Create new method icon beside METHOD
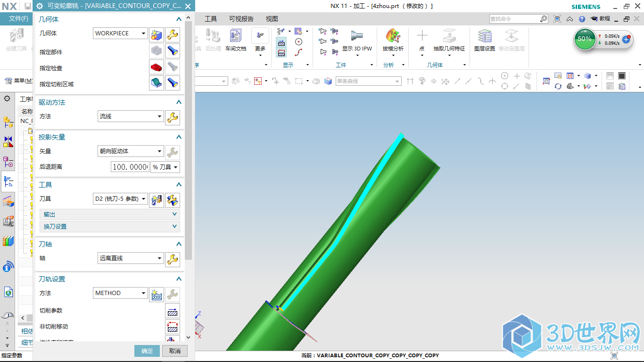The width and height of the screenshot is (644, 362). (157, 294)
